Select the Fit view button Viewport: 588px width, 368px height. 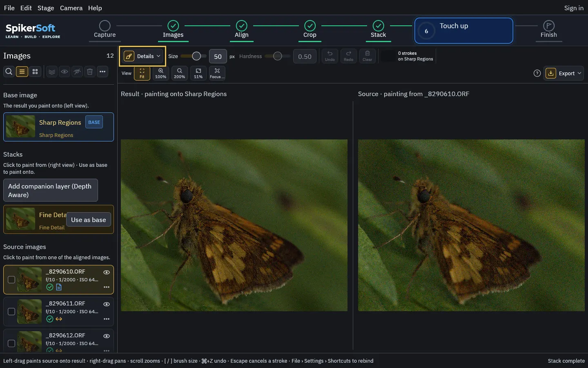(x=142, y=73)
